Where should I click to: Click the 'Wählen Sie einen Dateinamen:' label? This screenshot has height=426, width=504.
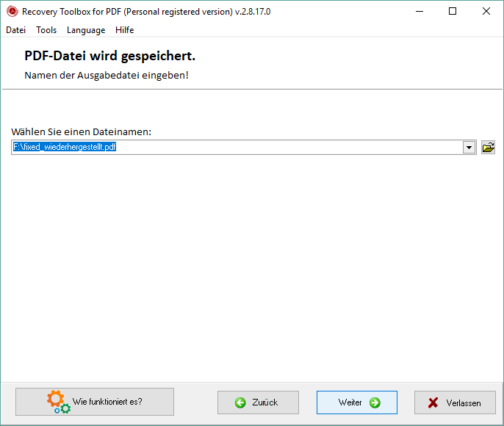[x=82, y=131]
